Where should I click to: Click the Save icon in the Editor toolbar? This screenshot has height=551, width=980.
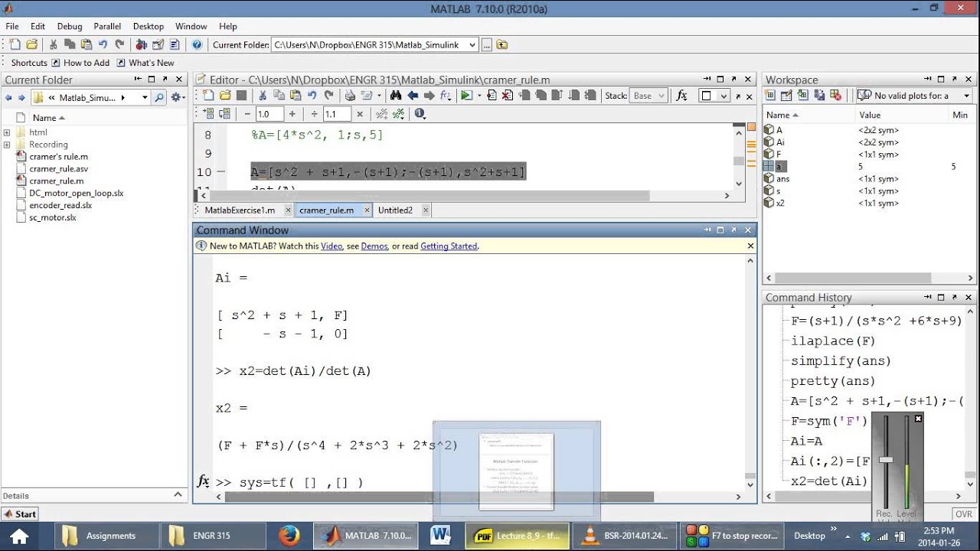[241, 96]
